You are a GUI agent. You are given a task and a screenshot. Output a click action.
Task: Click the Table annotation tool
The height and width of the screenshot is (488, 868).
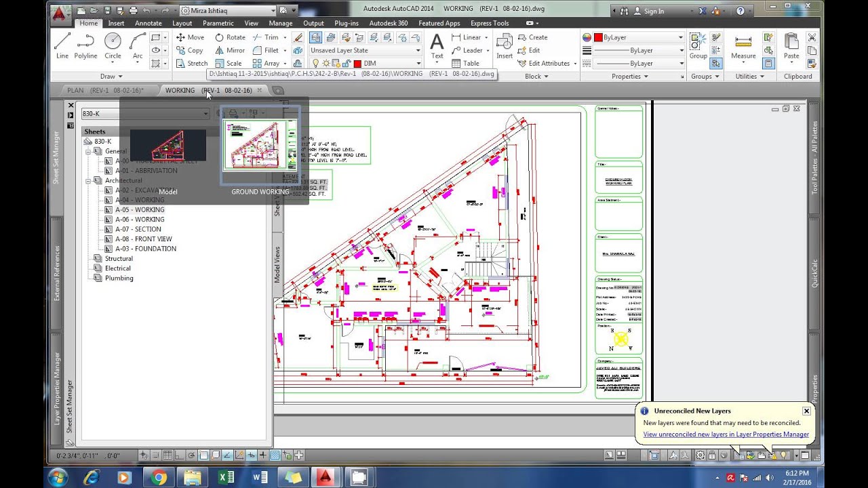(x=465, y=63)
